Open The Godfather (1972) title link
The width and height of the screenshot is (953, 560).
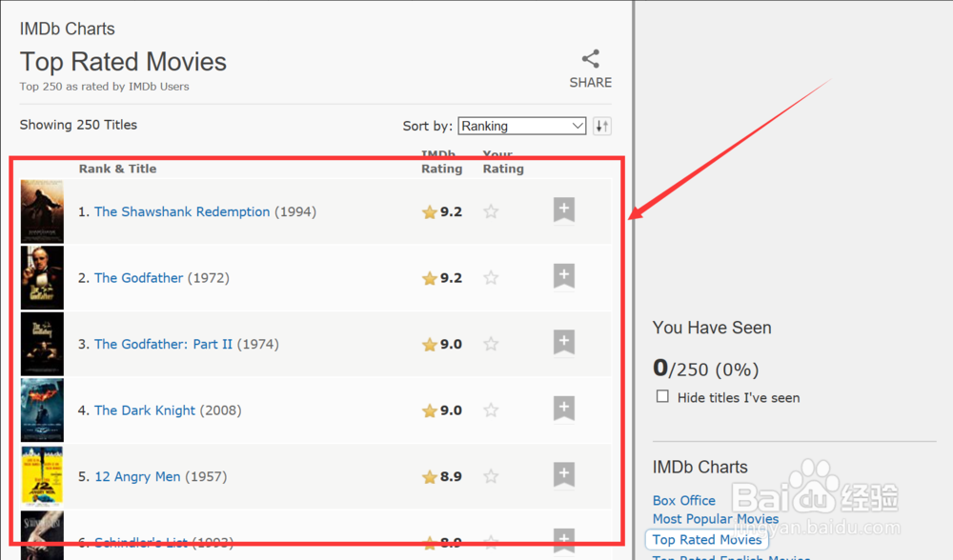pos(138,277)
